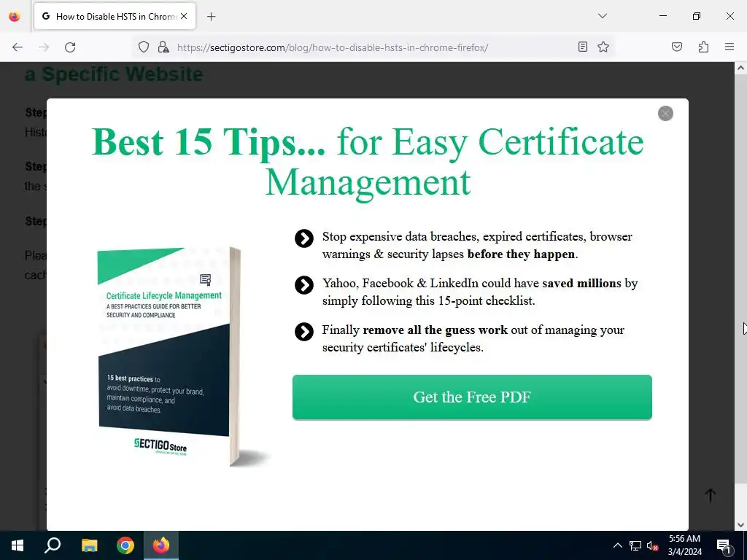The image size is (747, 560).
Task: Save page to Pocket
Action: tap(677, 47)
